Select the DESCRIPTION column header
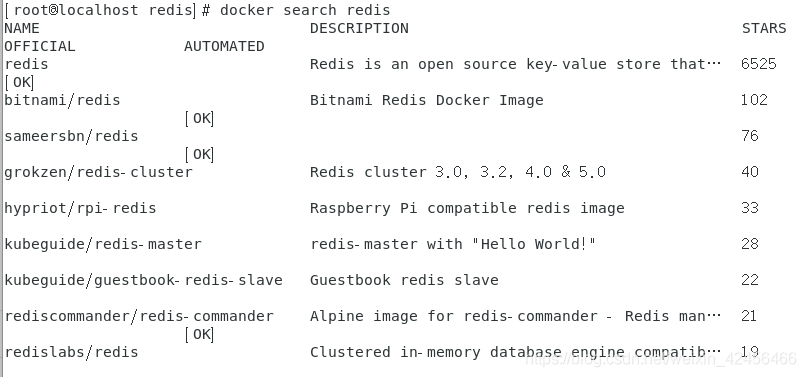 (x=359, y=28)
